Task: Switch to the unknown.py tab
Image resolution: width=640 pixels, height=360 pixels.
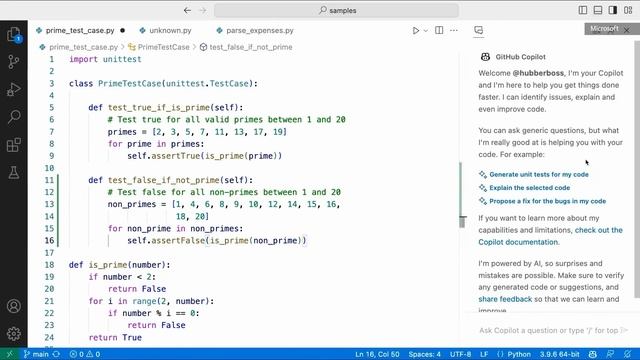Action: (170, 31)
